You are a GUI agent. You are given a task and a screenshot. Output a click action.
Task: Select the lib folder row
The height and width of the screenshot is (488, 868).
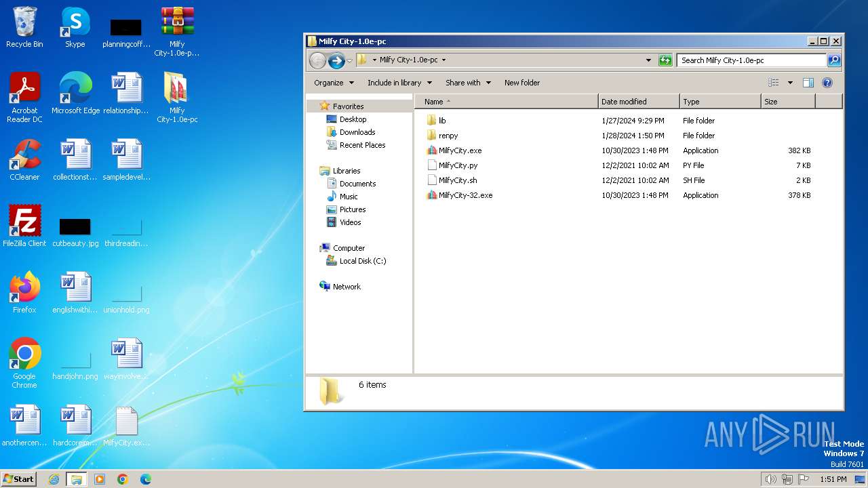pos(619,121)
